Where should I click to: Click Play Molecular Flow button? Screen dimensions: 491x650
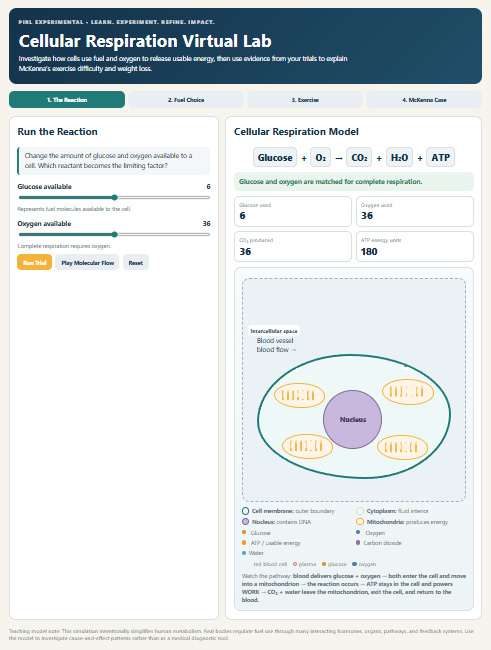click(x=87, y=262)
